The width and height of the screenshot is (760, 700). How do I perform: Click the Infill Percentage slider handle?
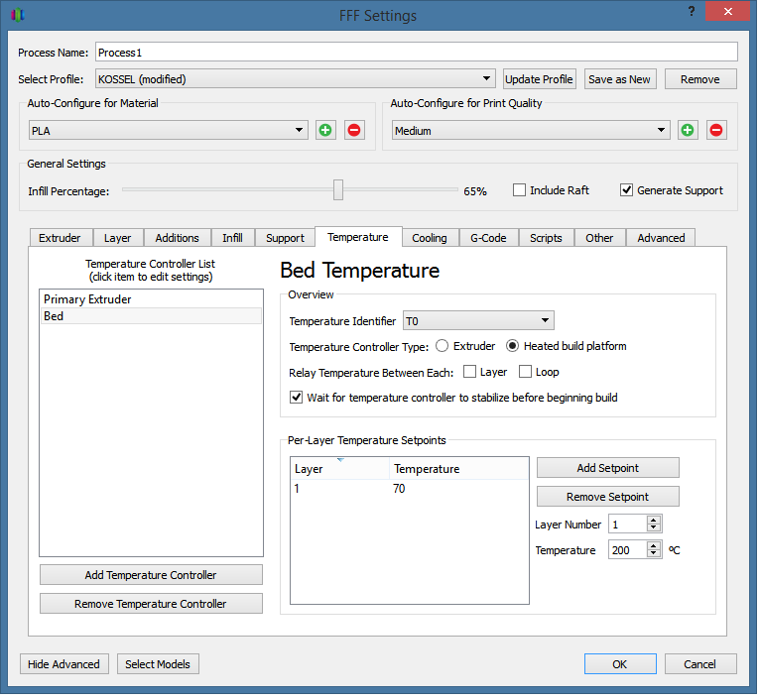click(x=338, y=190)
